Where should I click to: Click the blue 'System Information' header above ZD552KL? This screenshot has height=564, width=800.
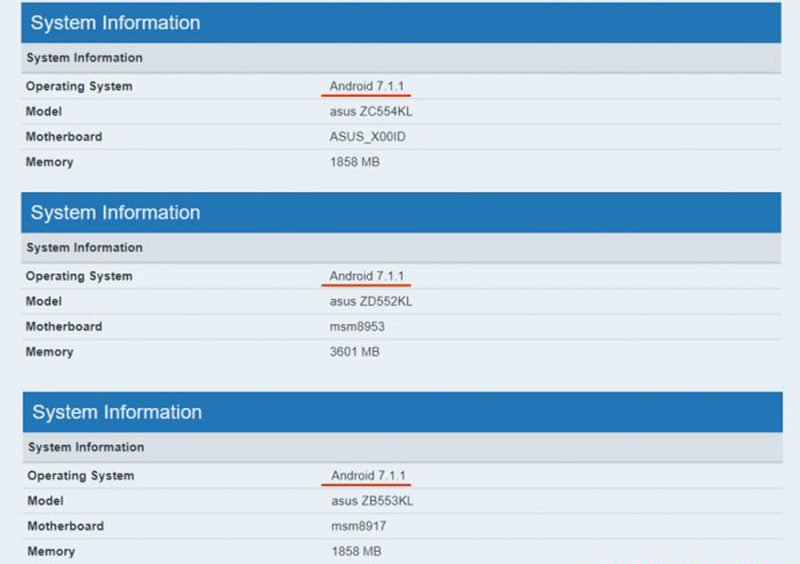coord(401,212)
